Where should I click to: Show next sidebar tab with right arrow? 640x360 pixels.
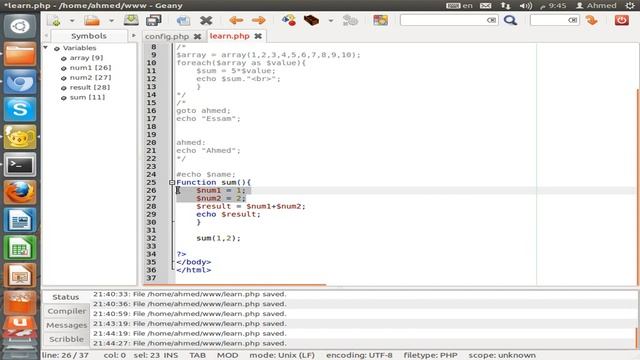pyautogui.click(x=133, y=36)
